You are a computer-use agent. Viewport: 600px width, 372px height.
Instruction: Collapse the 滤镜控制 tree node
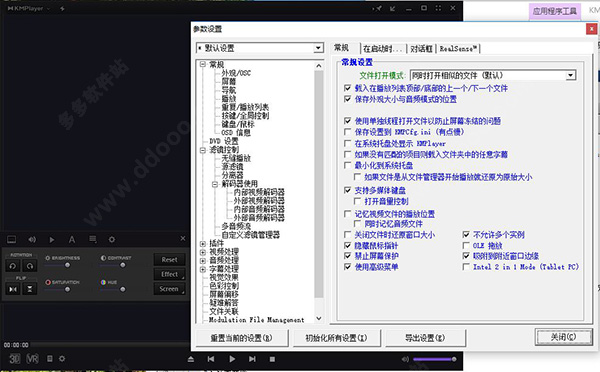(203, 150)
